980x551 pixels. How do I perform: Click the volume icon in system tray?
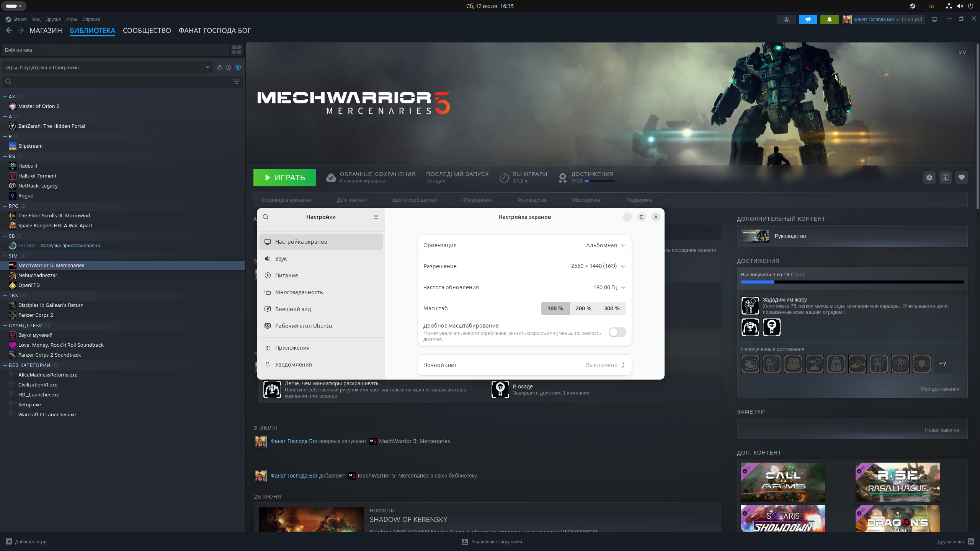point(960,6)
